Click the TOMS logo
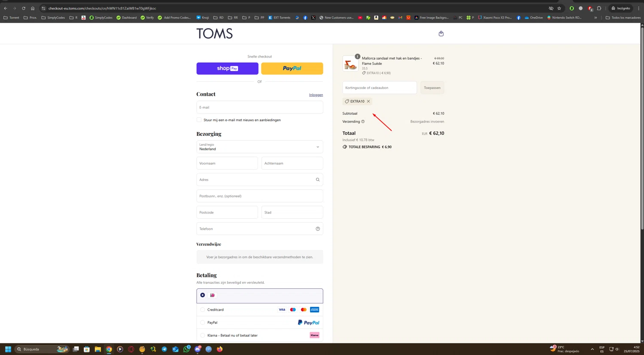The width and height of the screenshot is (644, 355). click(214, 34)
